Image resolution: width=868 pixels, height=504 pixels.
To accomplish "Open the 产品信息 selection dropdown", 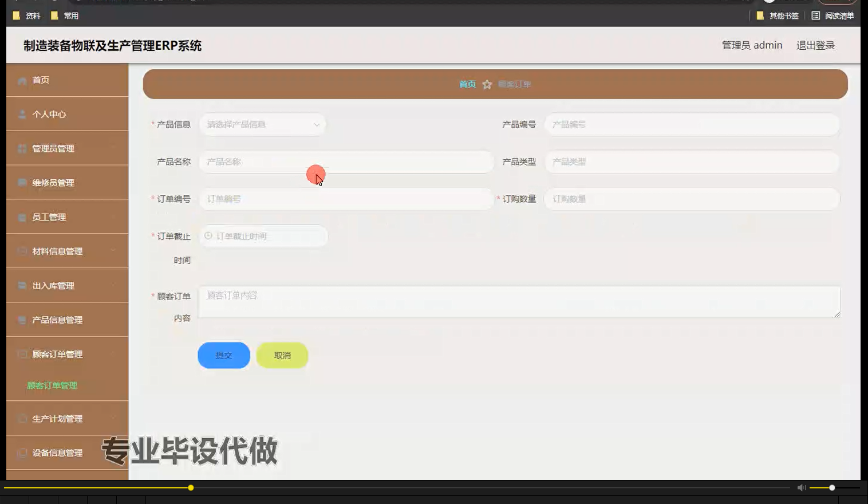I will click(262, 124).
